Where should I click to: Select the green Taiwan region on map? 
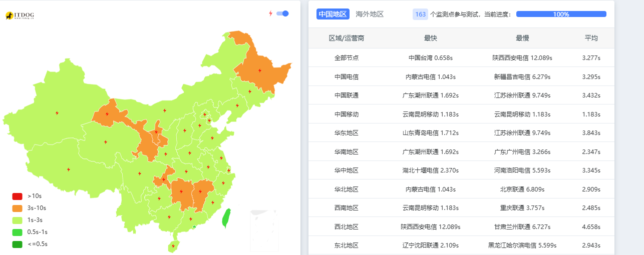click(226, 218)
